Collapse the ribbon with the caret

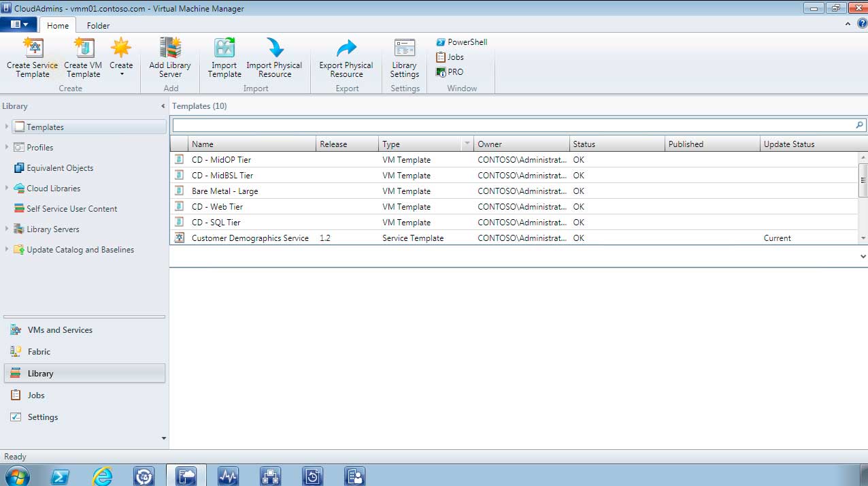pyautogui.click(x=848, y=24)
